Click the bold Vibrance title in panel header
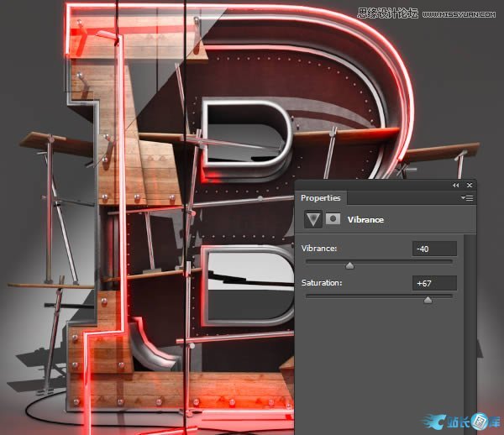 (365, 219)
